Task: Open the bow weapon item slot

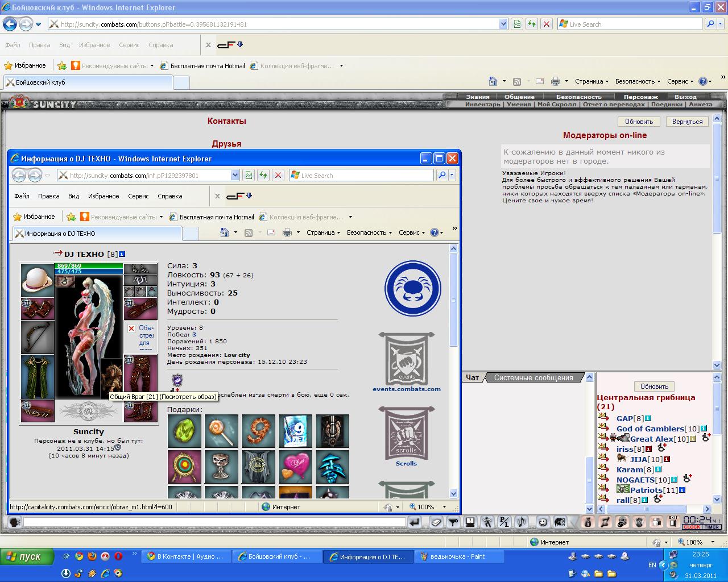Action: coord(38,337)
